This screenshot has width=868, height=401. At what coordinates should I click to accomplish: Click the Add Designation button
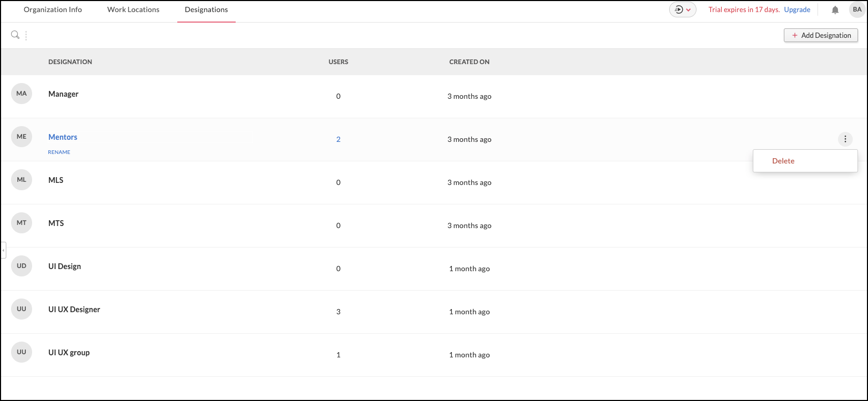821,35
